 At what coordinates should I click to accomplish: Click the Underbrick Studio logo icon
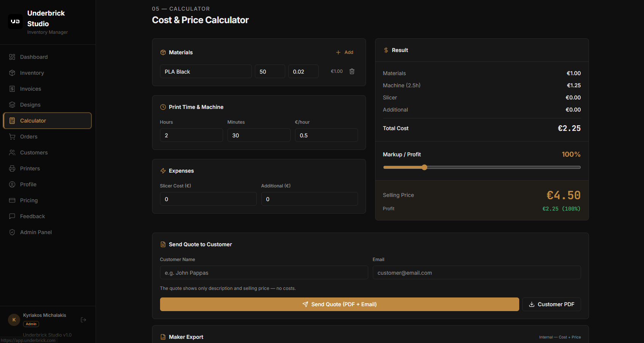point(15,22)
